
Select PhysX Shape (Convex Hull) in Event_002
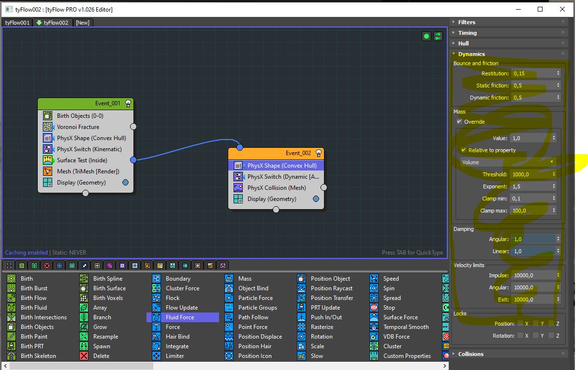point(276,166)
